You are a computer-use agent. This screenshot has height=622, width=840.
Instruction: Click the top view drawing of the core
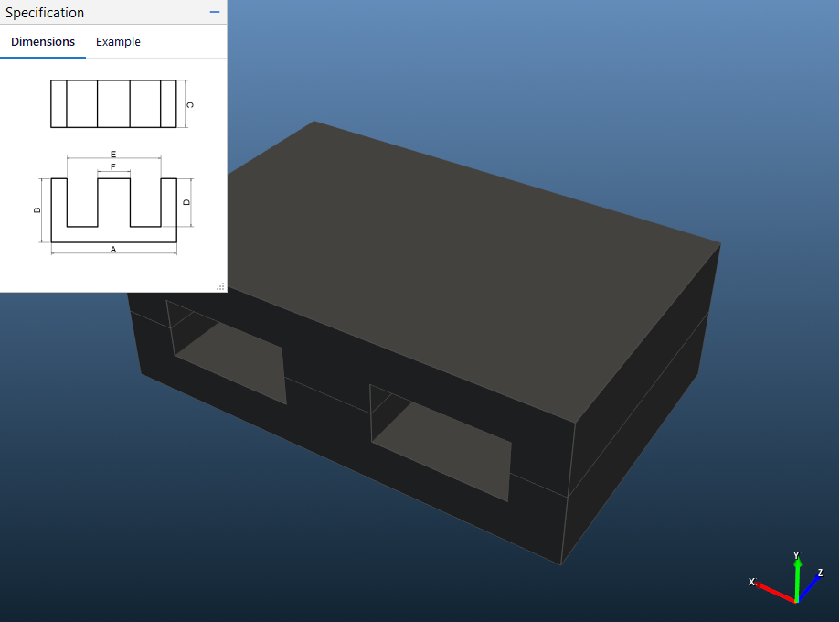[x=113, y=104]
